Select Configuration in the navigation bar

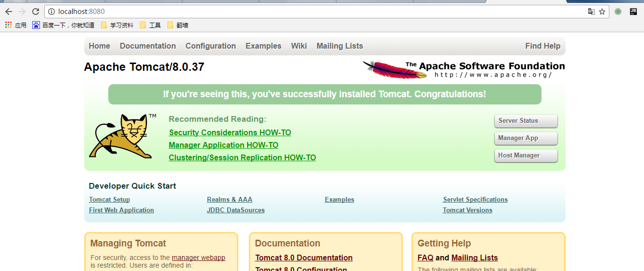tap(211, 46)
